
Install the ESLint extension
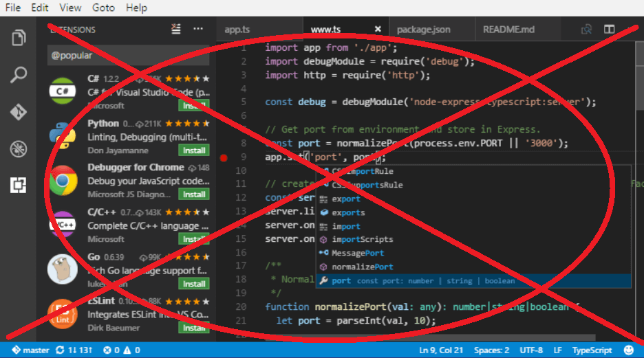coord(194,328)
